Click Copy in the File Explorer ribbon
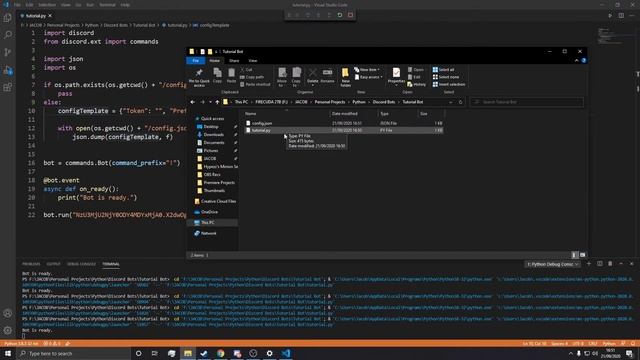Viewport: 640px width, 360px height. [x=218, y=76]
